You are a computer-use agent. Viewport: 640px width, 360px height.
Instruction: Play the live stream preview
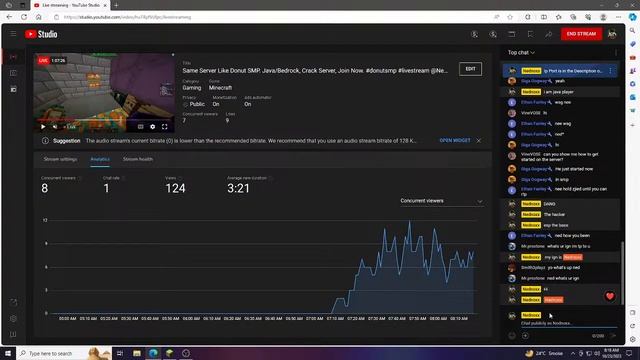(43, 127)
